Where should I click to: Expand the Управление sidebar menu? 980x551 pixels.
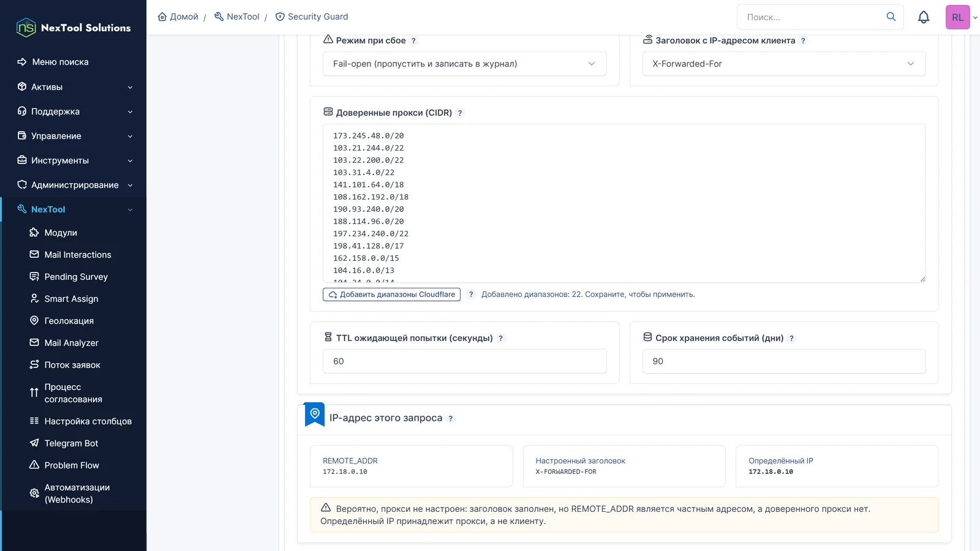pyautogui.click(x=73, y=136)
